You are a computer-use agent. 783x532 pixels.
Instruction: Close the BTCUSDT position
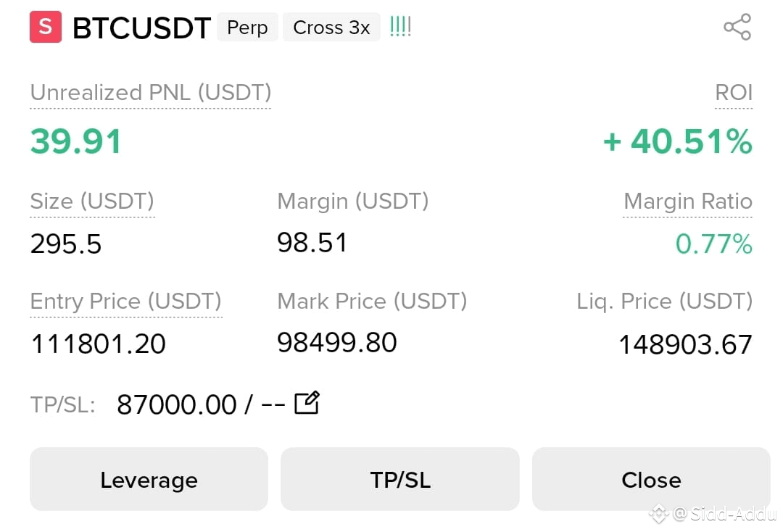[651, 479]
